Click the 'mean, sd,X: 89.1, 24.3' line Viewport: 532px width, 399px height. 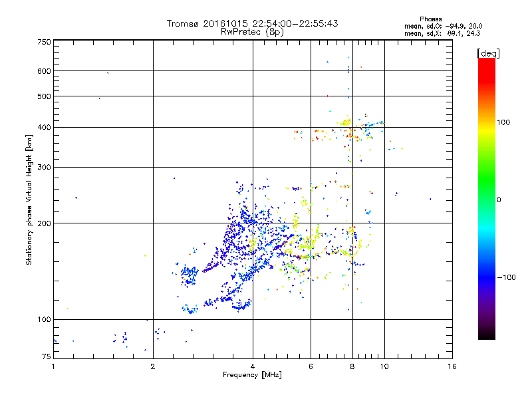pos(442,33)
